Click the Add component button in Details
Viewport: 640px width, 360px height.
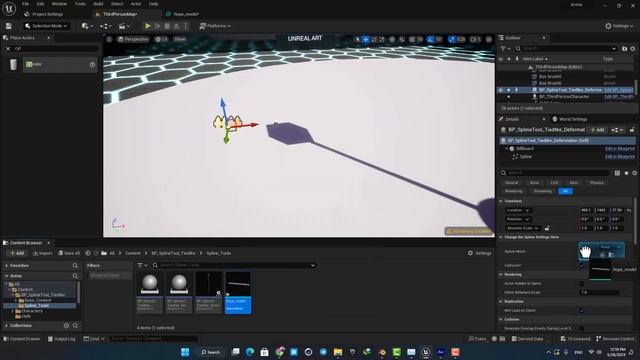598,130
